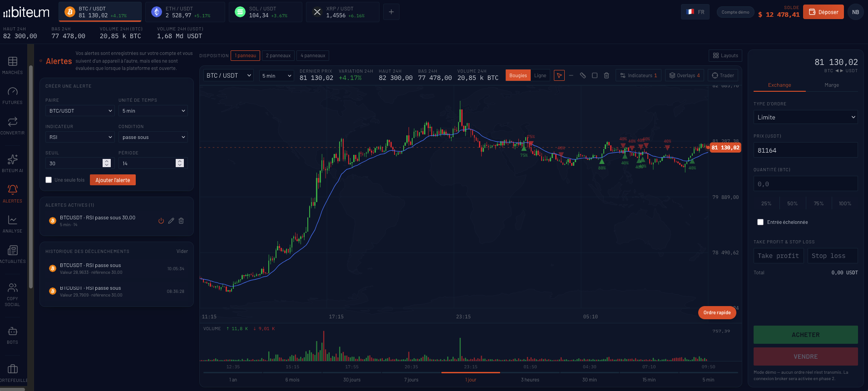Switch to the SOL / USDT ticker tab
Viewport: 868px width, 391px height.
(266, 12)
